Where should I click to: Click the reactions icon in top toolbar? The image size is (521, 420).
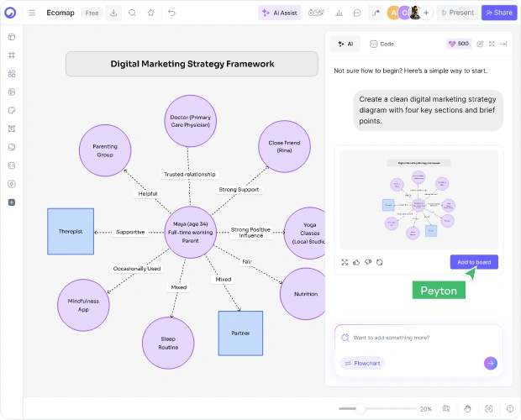pyautogui.click(x=316, y=13)
